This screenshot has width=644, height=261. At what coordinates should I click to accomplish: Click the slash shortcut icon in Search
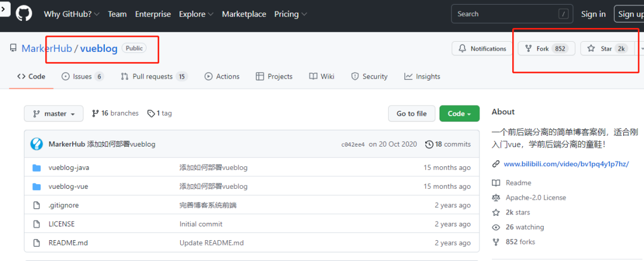(563, 14)
